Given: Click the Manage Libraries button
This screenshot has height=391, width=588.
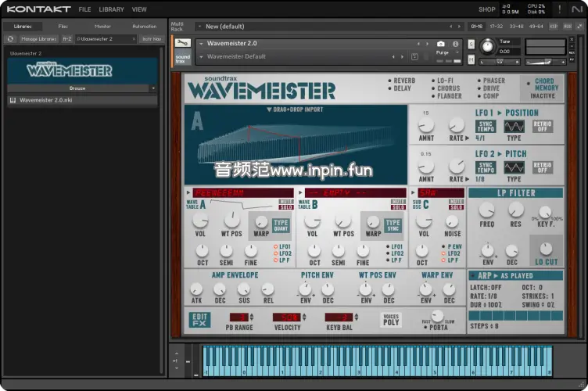Looking at the screenshot, I should click(x=39, y=38).
